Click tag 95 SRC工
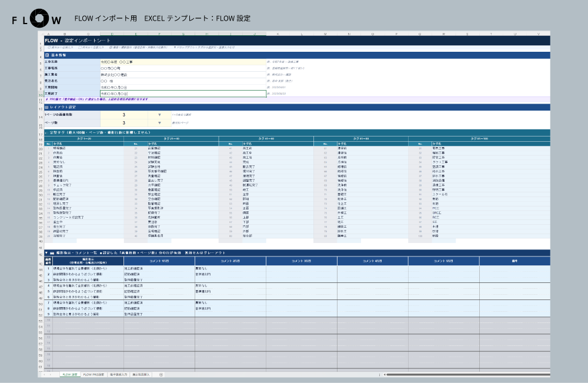This screenshot has width=588, height=383. tap(437, 213)
